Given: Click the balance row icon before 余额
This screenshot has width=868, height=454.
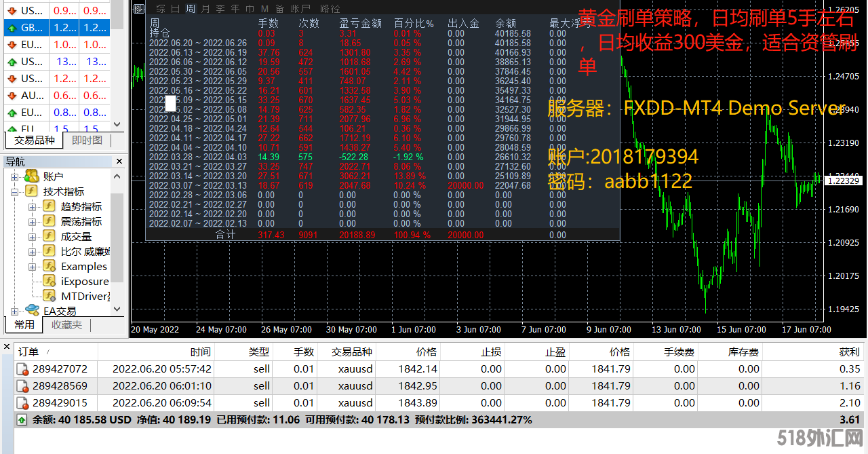Looking at the screenshot, I should [22, 420].
